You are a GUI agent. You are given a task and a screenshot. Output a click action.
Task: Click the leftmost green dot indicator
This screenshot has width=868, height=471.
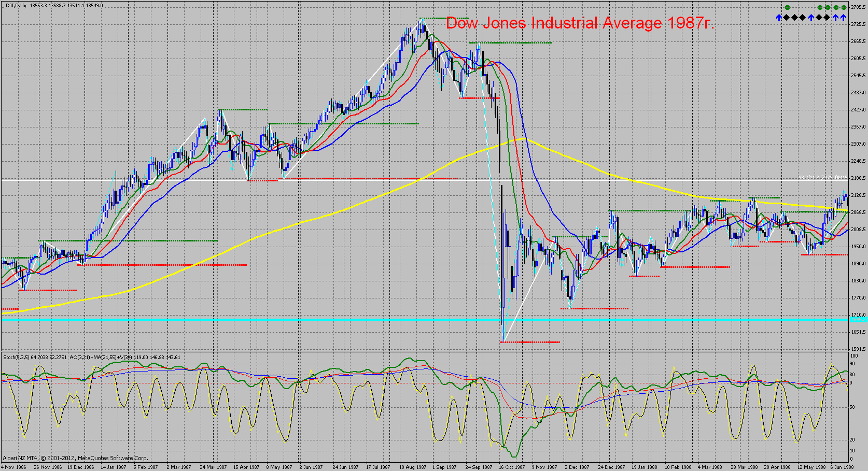point(787,8)
